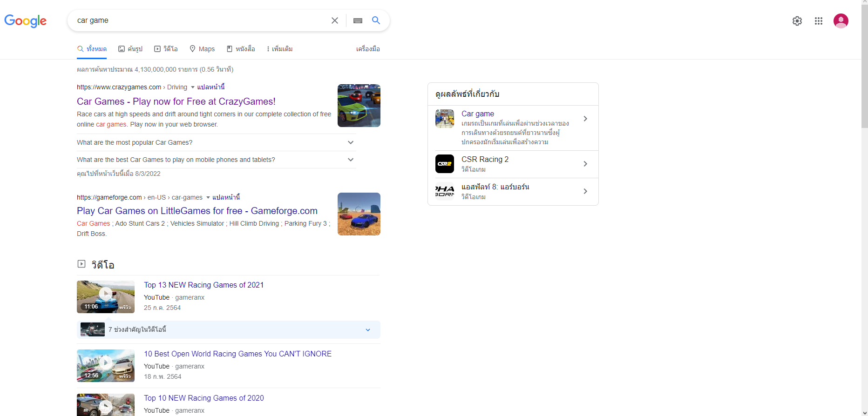Open the เครื่องมือ tools button
The width and height of the screenshot is (868, 416).
368,49
